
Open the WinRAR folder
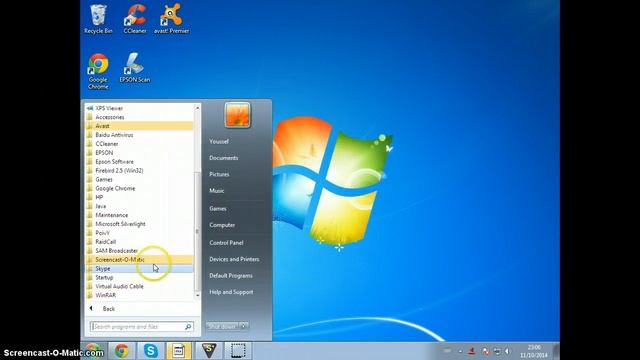139,295
